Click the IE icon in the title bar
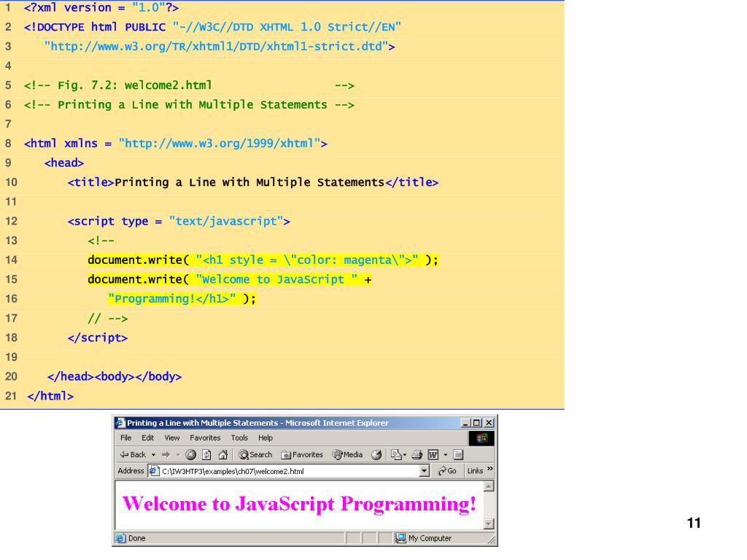747x560 pixels. (x=120, y=423)
